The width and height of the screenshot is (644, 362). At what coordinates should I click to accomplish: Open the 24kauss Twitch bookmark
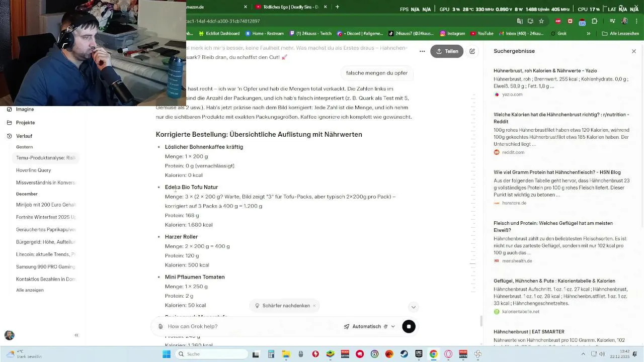click(310, 34)
